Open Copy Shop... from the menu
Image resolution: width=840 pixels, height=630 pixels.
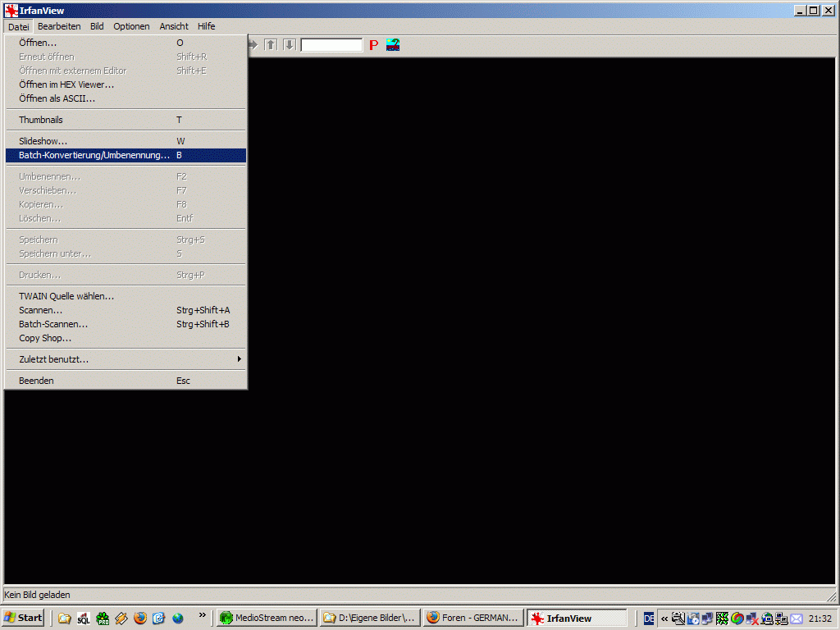126,338
